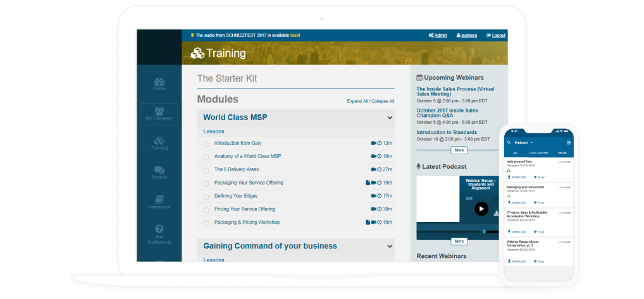Play the Help yourself first podcast
This screenshot has width=644, height=299.
539,177
